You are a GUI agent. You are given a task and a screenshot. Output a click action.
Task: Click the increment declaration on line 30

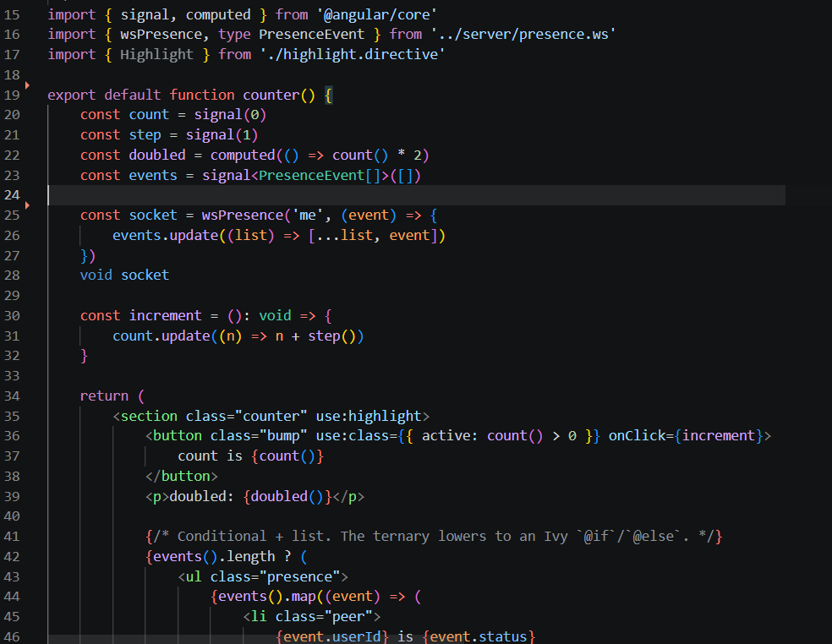pyautogui.click(x=165, y=316)
